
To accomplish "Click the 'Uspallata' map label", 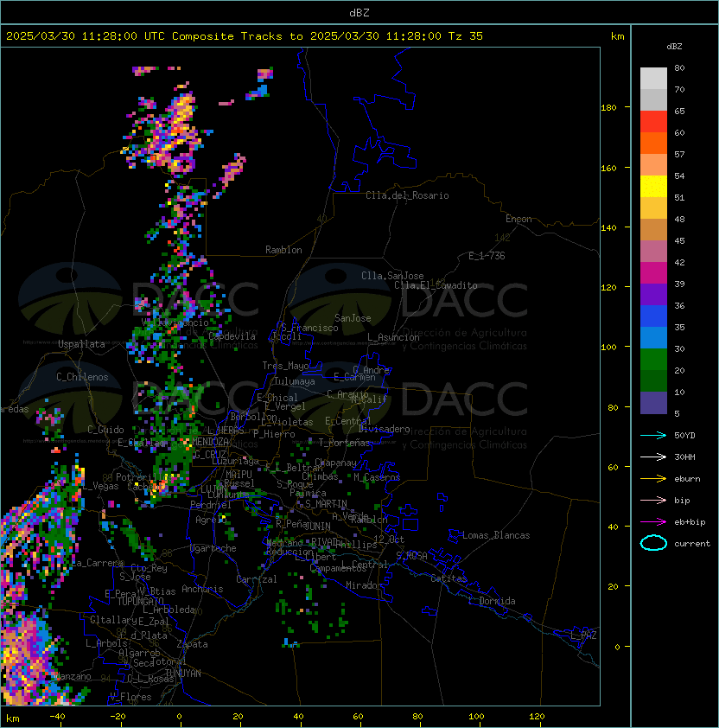I will click(x=82, y=344).
